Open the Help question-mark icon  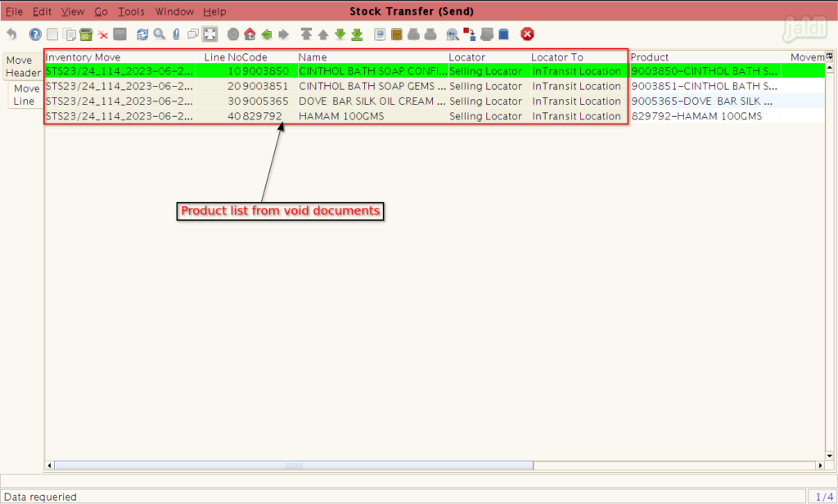35,34
